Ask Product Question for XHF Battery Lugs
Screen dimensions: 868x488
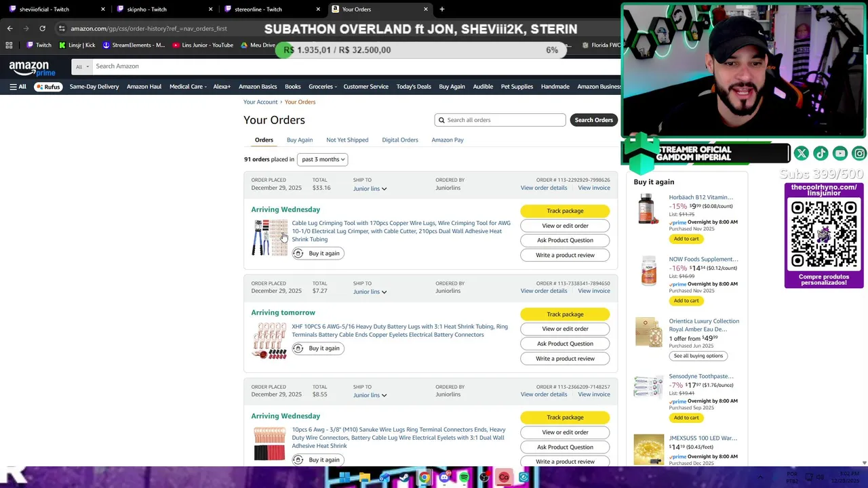pos(565,344)
